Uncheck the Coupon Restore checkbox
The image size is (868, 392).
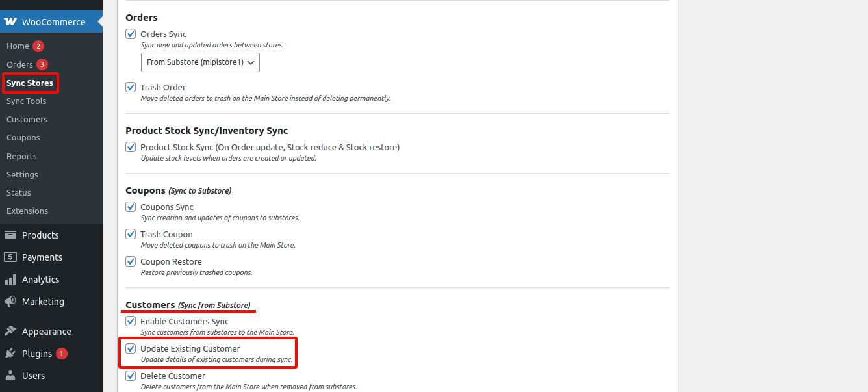pyautogui.click(x=131, y=261)
